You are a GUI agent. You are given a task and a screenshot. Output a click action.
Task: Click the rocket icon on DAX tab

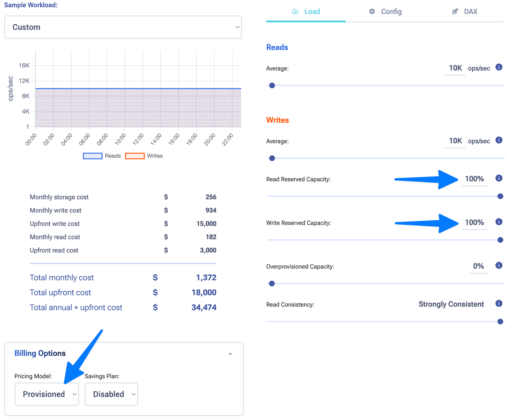click(455, 12)
